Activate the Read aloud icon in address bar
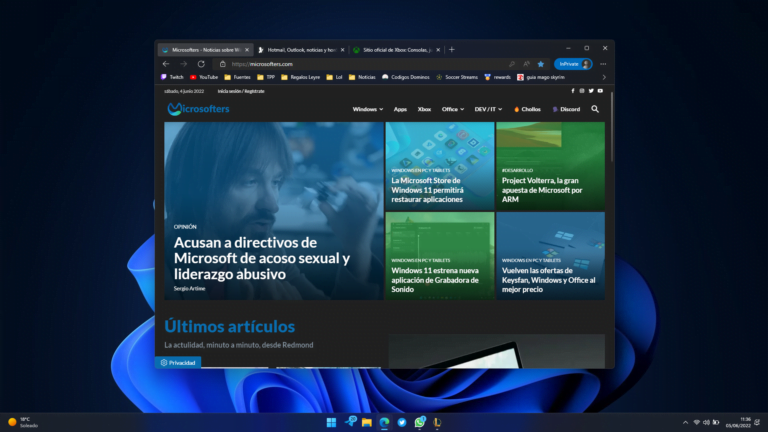The height and width of the screenshot is (432, 768). (x=527, y=64)
